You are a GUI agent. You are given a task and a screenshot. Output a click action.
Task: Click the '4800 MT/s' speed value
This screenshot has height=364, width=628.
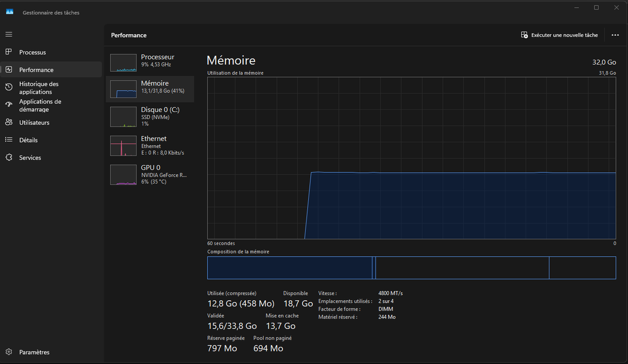coord(390,293)
